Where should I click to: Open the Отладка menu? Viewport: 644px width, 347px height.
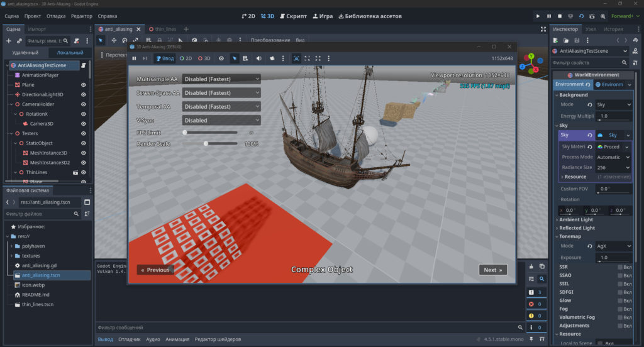click(x=56, y=16)
